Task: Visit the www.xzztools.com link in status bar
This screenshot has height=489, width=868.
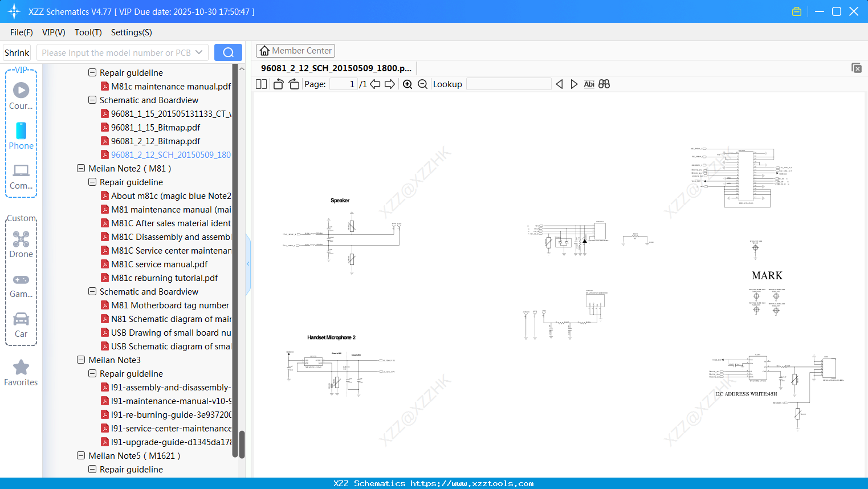Action: [x=472, y=483]
